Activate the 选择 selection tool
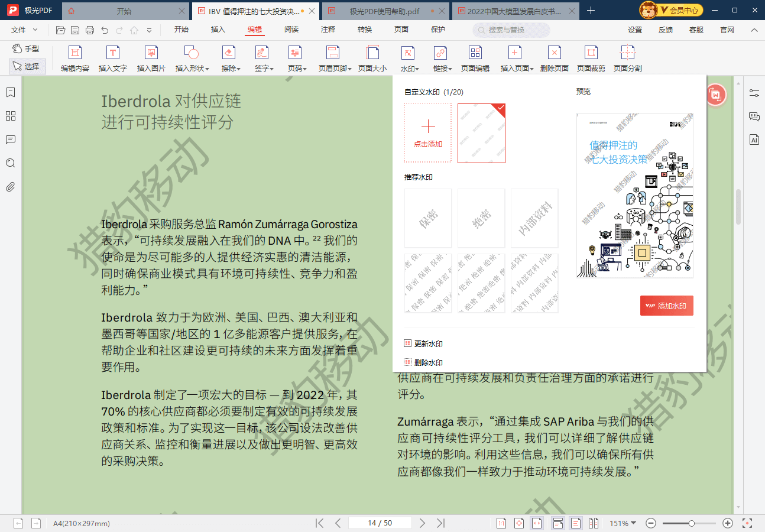This screenshot has height=532, width=765. (x=27, y=66)
